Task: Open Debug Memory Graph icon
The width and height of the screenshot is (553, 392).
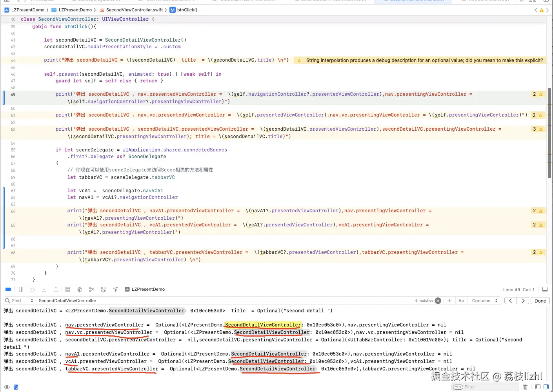Action: pos(91,290)
